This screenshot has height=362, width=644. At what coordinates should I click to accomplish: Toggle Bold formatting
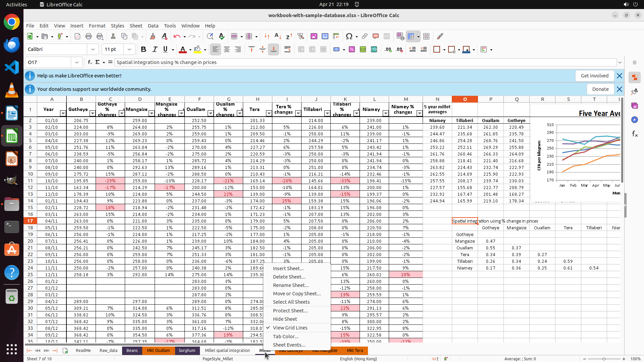coord(144,49)
